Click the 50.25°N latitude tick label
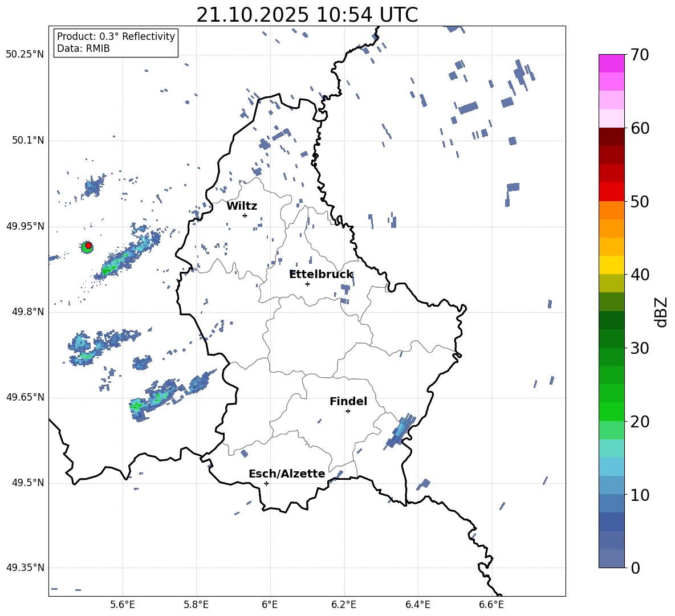The height and width of the screenshot is (616, 675). [25, 55]
